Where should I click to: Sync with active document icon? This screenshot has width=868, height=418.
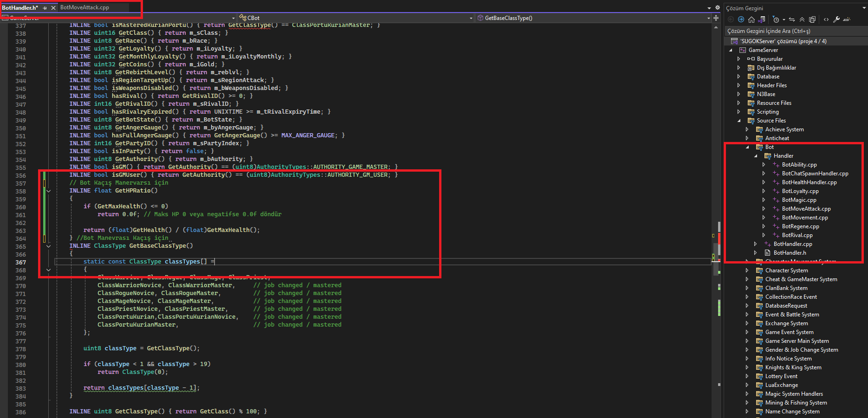792,19
